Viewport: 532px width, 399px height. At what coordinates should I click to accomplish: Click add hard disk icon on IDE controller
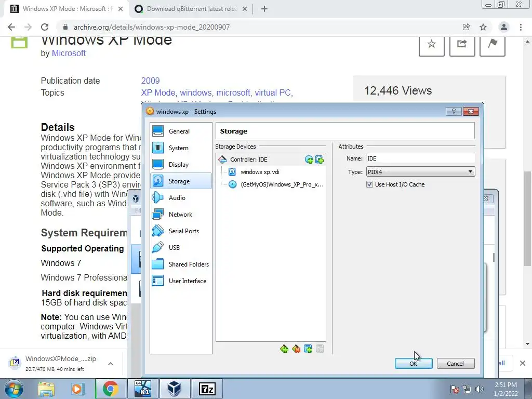tap(320, 159)
